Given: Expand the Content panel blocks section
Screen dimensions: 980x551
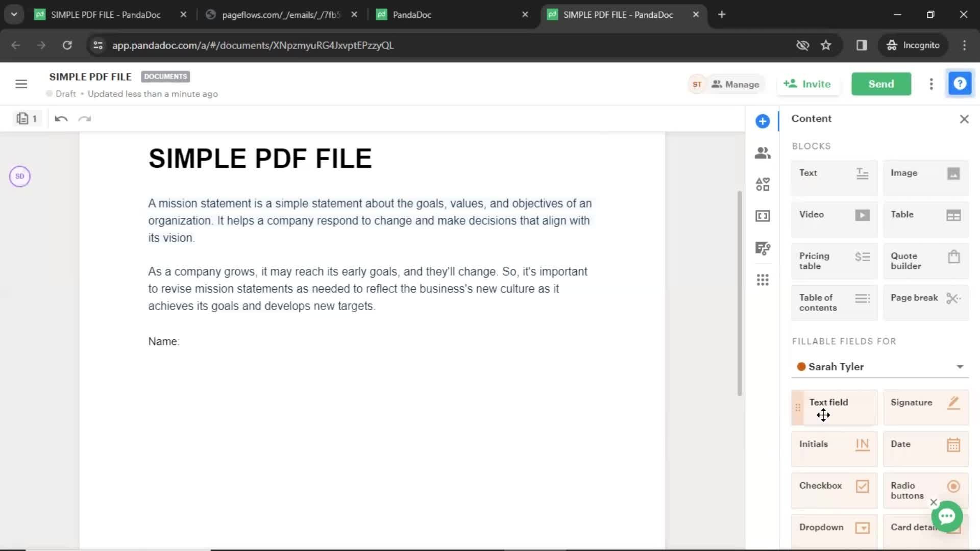Looking at the screenshot, I should (811, 146).
